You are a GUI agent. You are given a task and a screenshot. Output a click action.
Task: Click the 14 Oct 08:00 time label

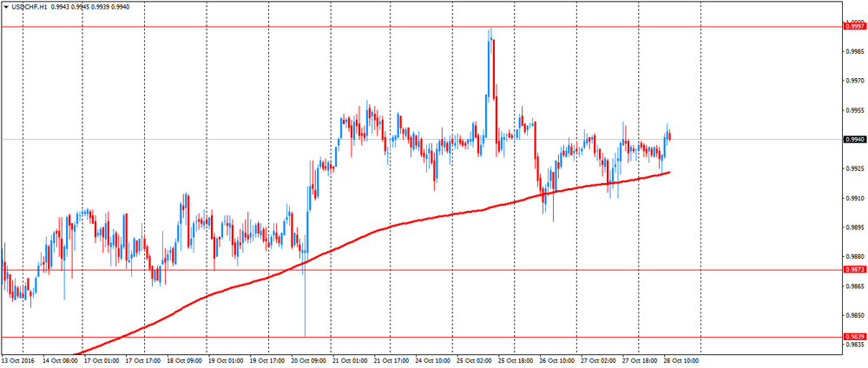point(61,359)
